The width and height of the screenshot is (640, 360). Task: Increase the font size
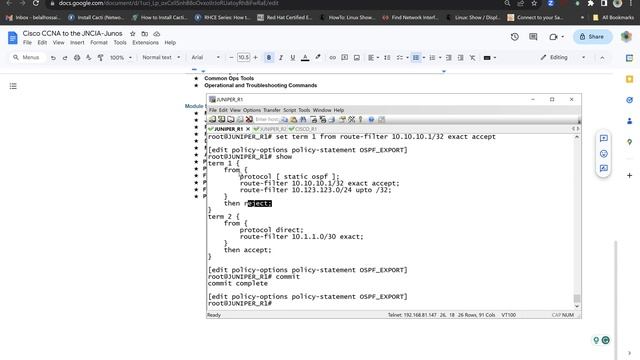pos(256,58)
